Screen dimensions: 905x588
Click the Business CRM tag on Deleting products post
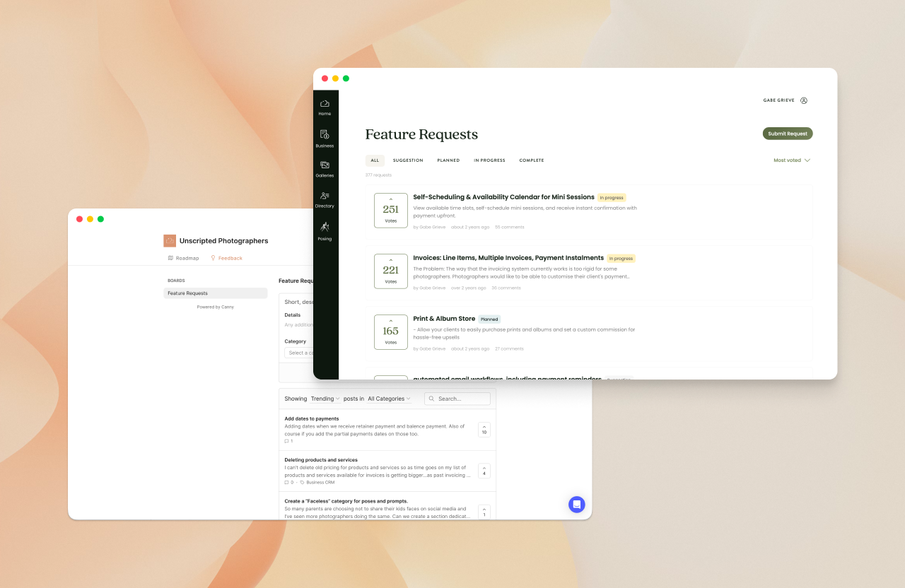click(x=317, y=483)
